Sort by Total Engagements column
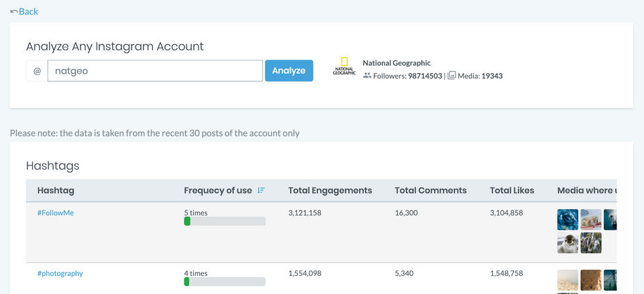 coord(330,191)
